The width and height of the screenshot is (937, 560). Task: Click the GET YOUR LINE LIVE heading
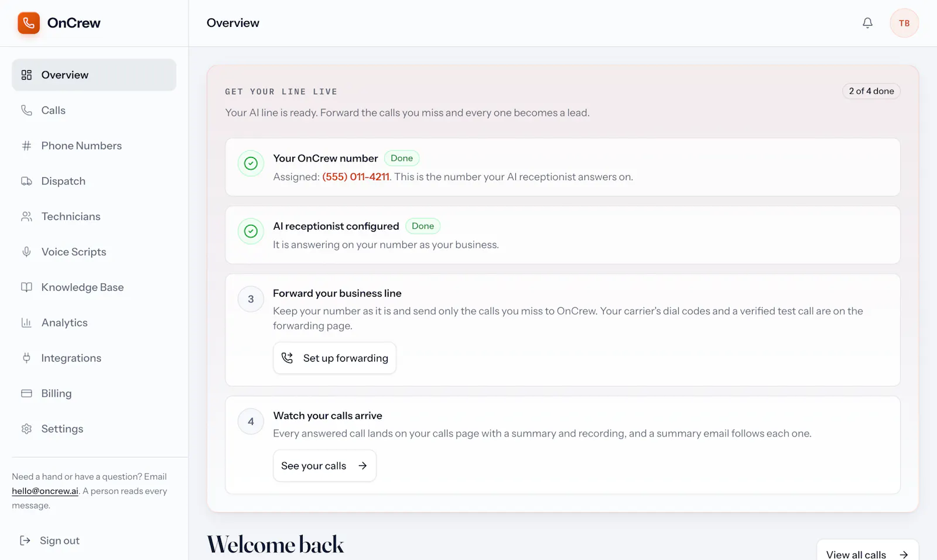pos(281,91)
